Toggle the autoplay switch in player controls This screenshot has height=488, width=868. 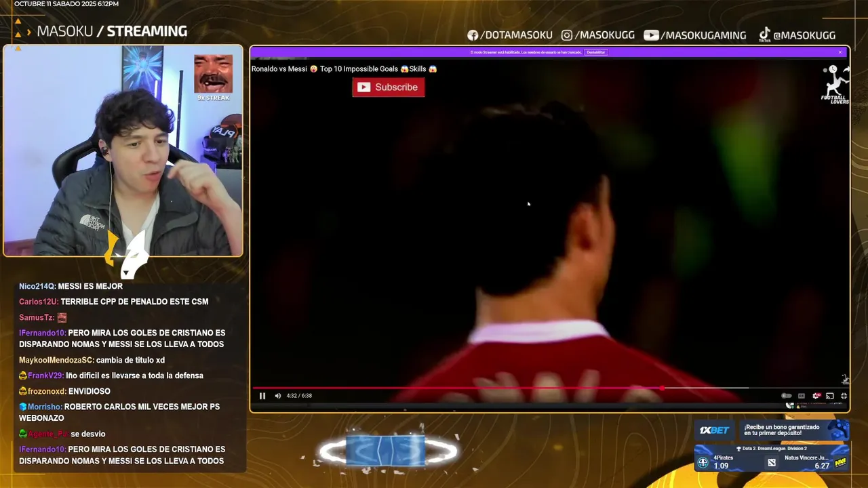787,396
